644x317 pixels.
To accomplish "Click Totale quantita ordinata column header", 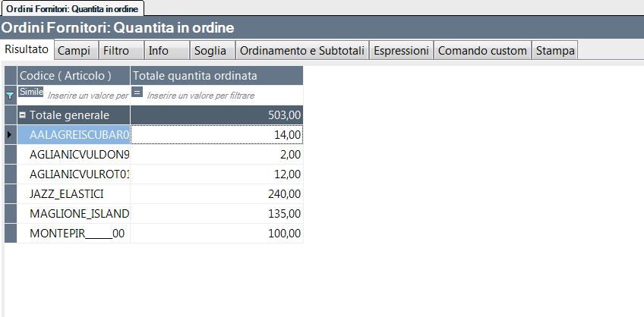I will point(216,76).
